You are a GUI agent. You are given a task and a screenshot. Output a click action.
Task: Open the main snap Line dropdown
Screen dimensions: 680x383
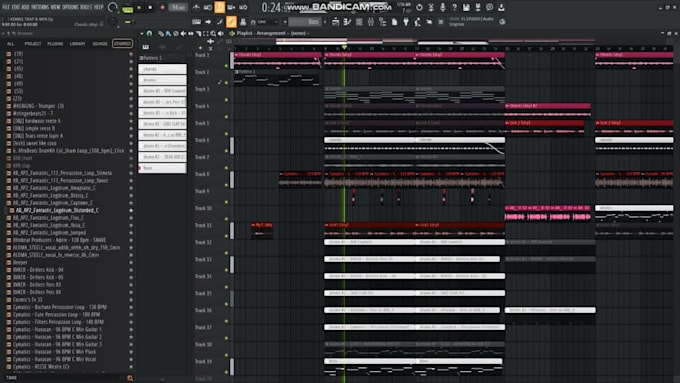click(x=268, y=22)
